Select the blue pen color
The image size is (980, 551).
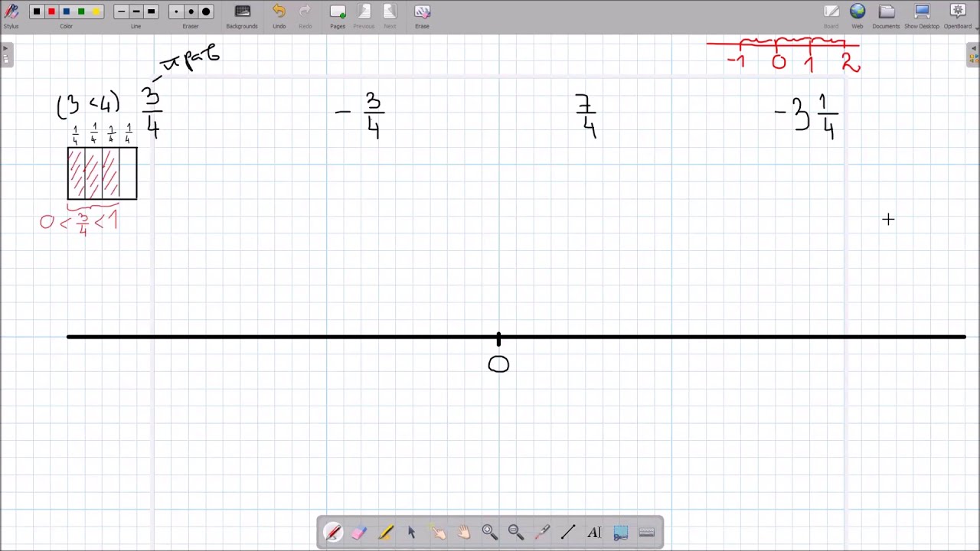coord(67,11)
